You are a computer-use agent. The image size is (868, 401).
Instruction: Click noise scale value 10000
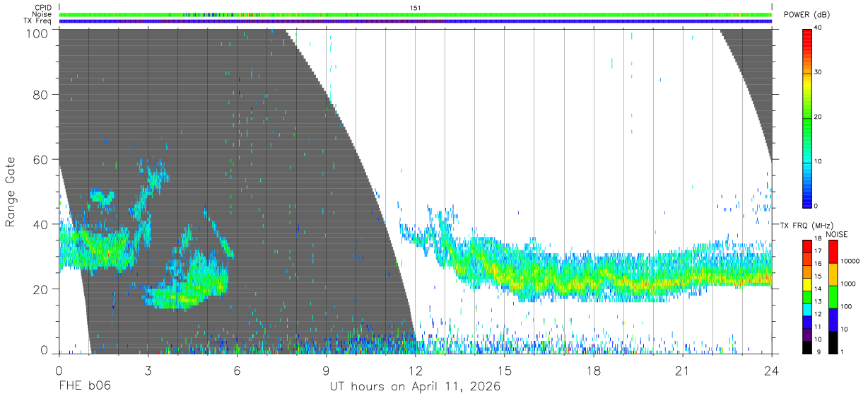pyautogui.click(x=850, y=261)
